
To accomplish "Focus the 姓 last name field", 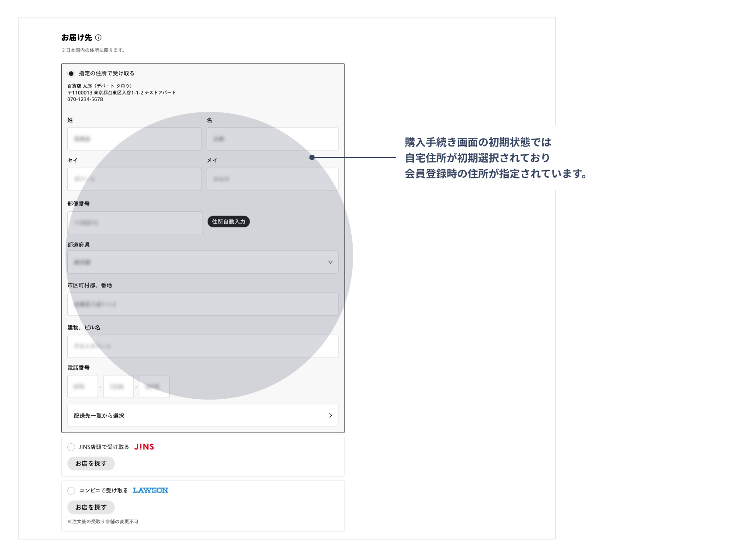I will [x=134, y=139].
